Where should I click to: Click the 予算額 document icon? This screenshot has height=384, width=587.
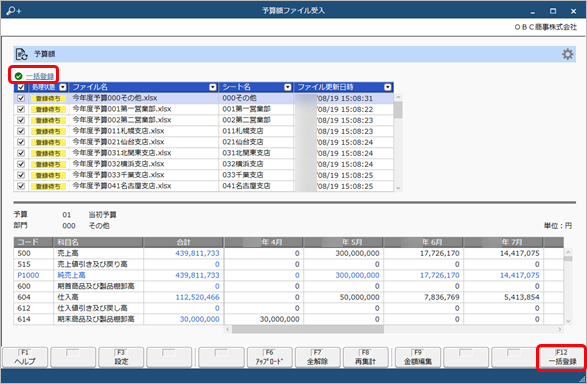(x=21, y=54)
